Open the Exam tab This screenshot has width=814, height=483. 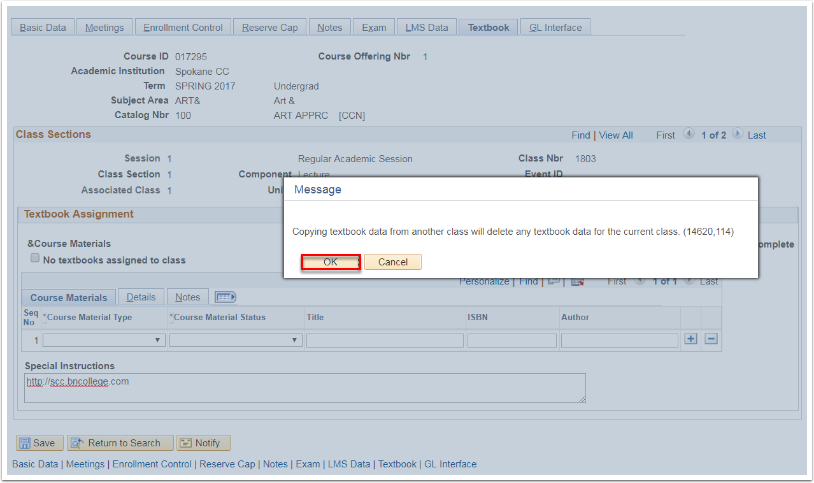374,28
